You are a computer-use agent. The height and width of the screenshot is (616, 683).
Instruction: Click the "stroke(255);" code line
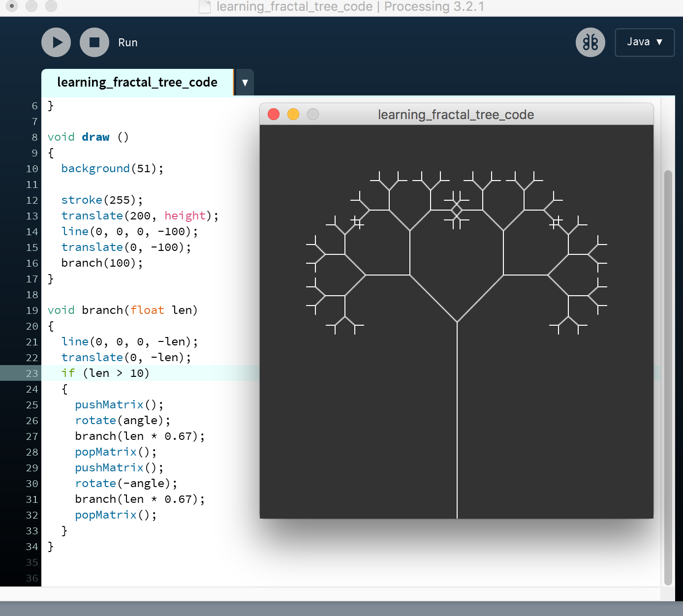click(102, 200)
